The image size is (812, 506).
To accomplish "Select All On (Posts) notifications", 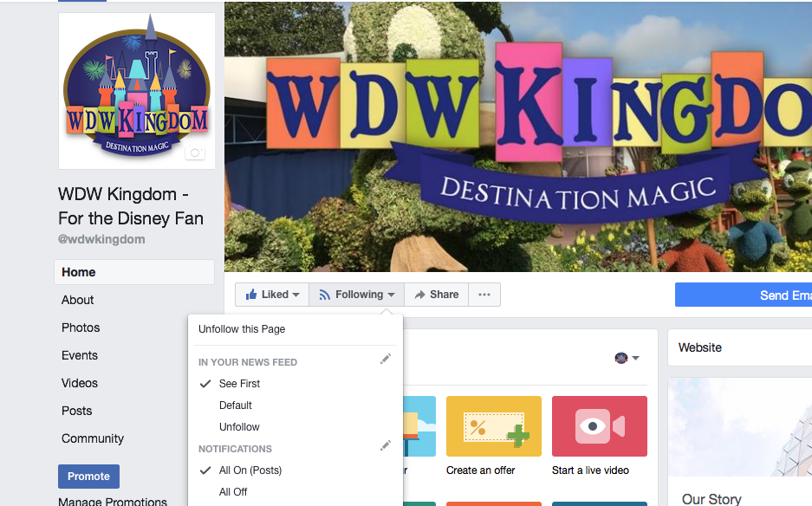I will 250,470.
